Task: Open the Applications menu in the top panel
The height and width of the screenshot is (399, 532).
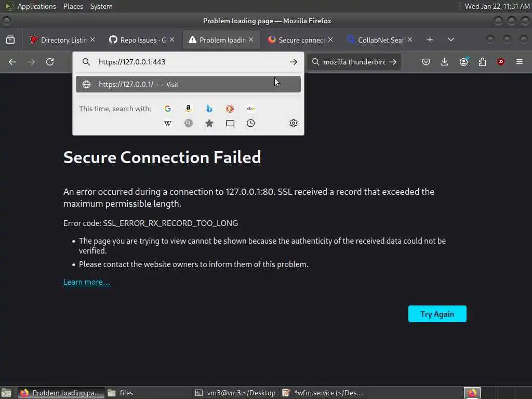Action: point(36,6)
